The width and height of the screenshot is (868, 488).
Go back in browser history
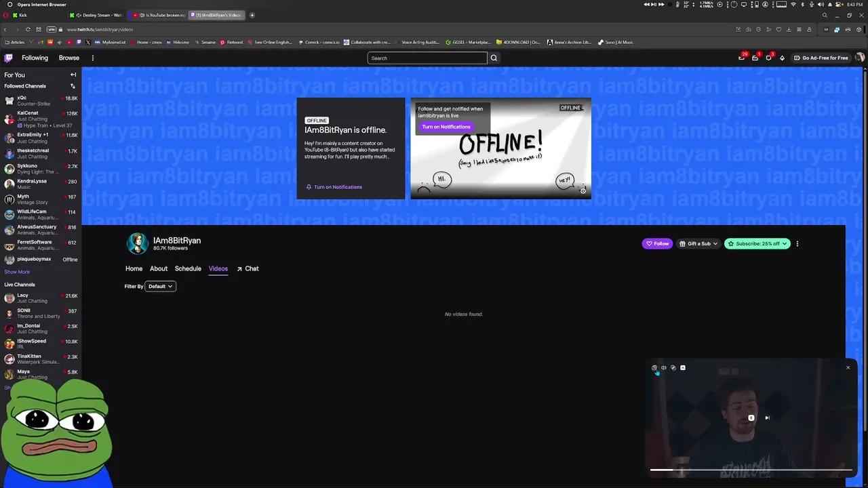5,29
